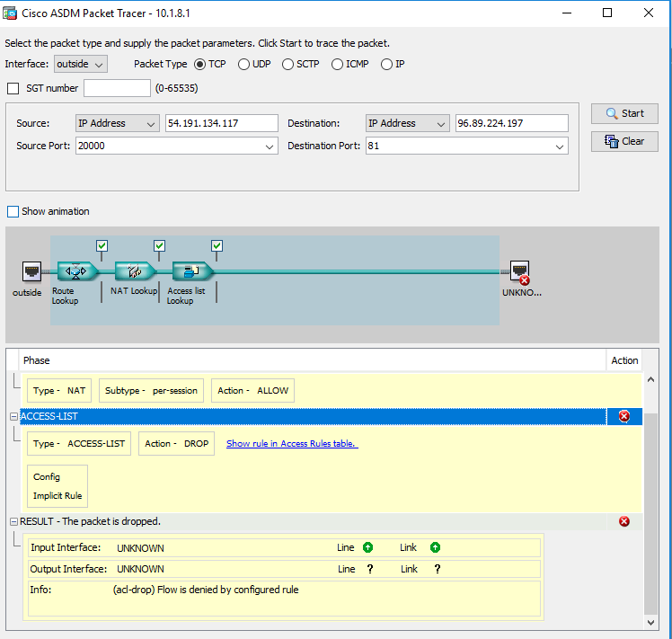Toggle the checkmark above NAT Lookup
Image resolution: width=672 pixels, height=639 pixels.
click(x=159, y=245)
